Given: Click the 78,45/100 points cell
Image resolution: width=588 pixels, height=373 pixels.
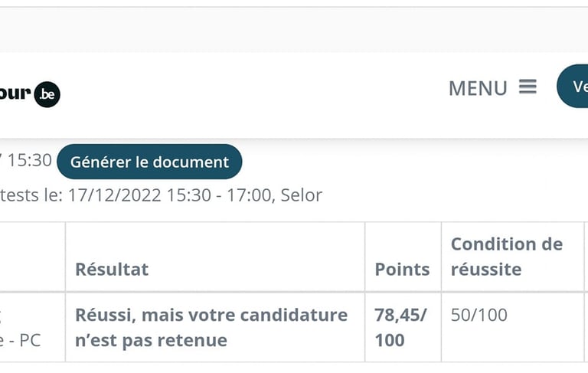Looking at the screenshot, I should 400,327.
